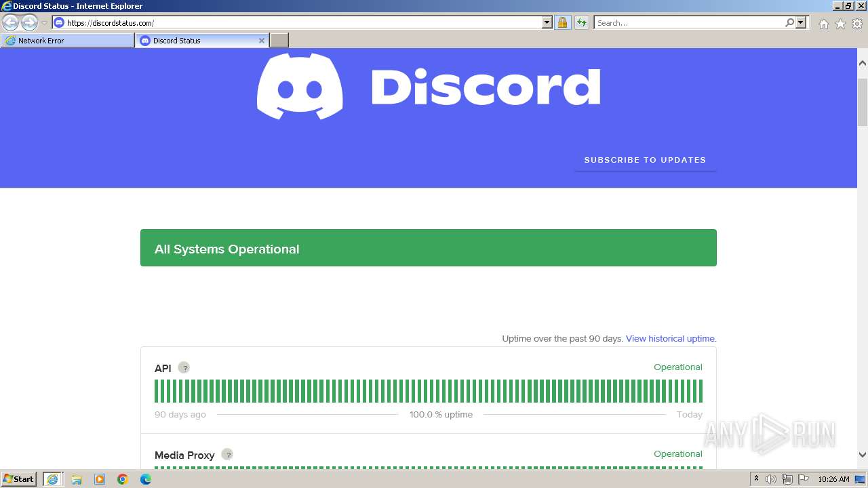Image resolution: width=868 pixels, height=488 pixels.
Task: Click the '90 days ago' label
Action: point(180,414)
